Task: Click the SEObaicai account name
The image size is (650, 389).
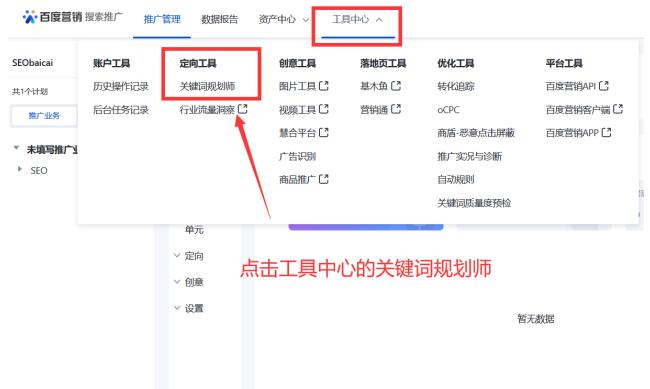Action: [32, 63]
